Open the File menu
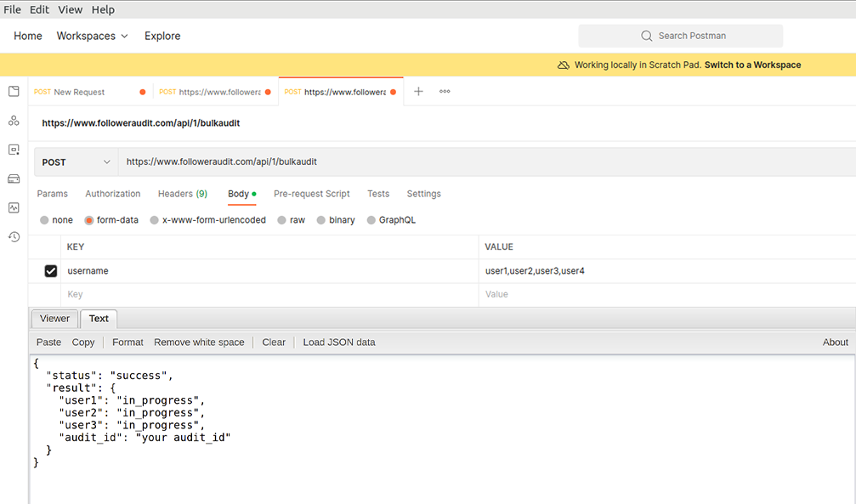This screenshot has height=504, width=856. click(12, 10)
